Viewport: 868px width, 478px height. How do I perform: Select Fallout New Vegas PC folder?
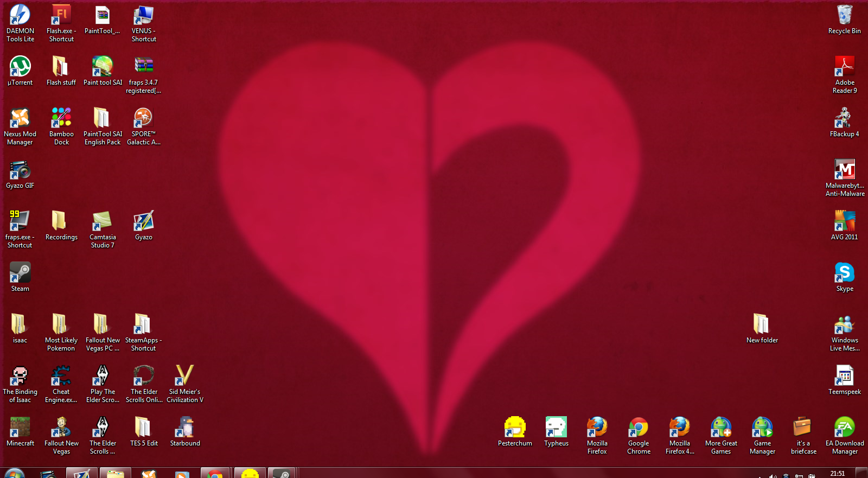click(x=103, y=333)
